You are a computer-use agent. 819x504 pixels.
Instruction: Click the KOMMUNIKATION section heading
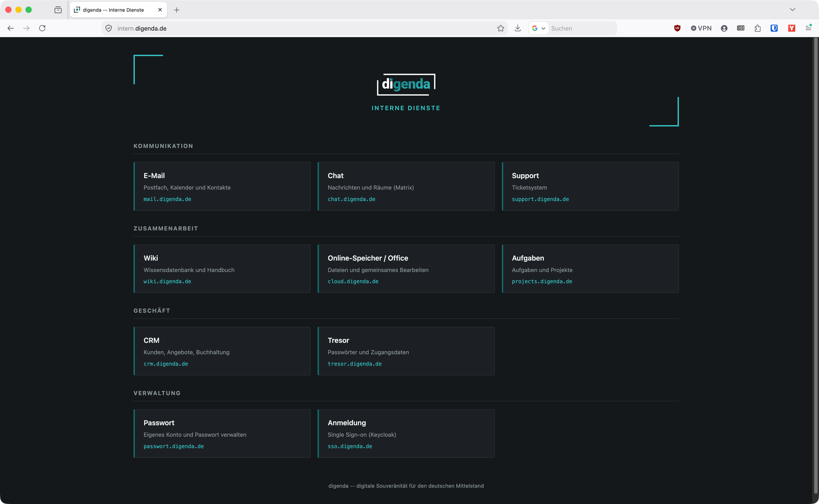[x=163, y=146]
